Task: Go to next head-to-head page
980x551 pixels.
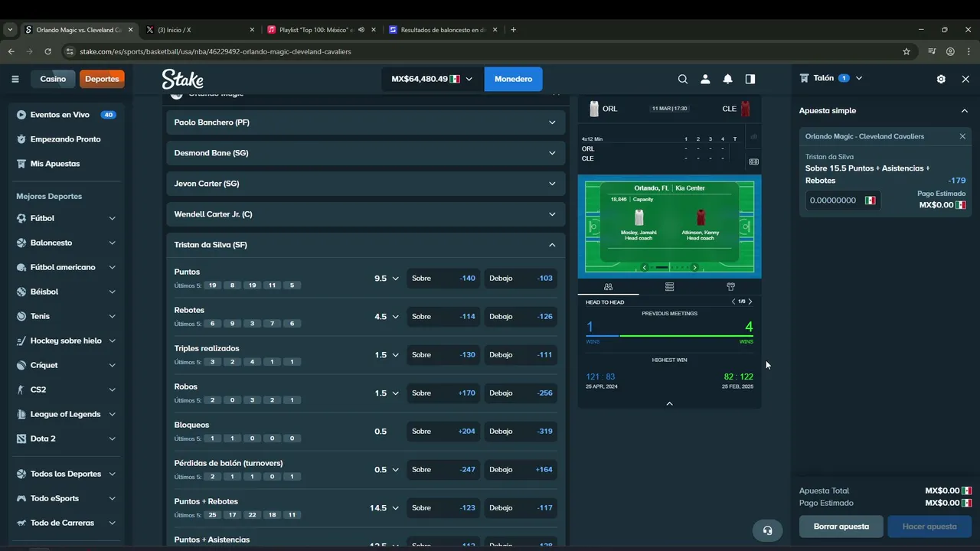Action: (750, 302)
